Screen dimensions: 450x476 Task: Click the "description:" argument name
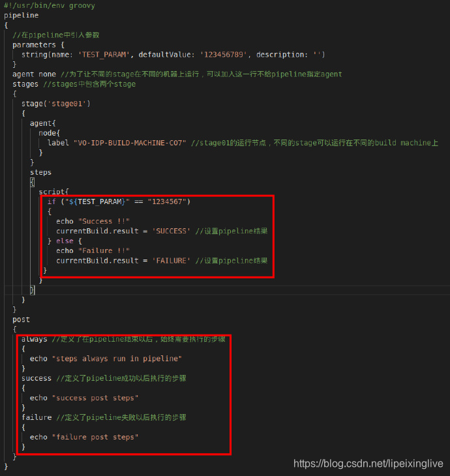click(x=282, y=55)
